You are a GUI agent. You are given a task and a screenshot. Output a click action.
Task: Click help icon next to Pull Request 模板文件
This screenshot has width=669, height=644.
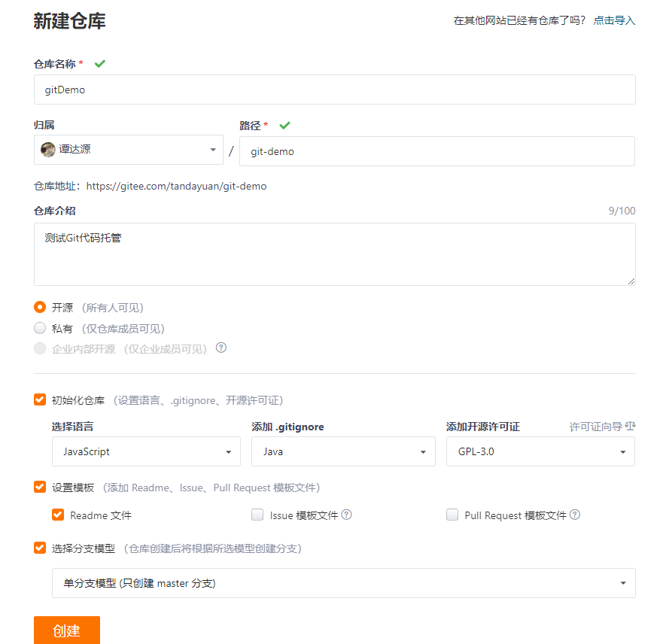(575, 515)
